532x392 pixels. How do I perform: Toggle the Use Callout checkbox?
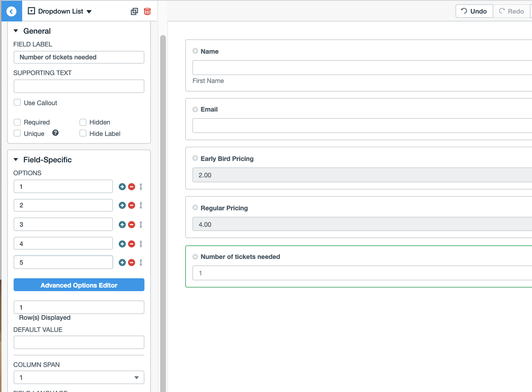pos(17,102)
